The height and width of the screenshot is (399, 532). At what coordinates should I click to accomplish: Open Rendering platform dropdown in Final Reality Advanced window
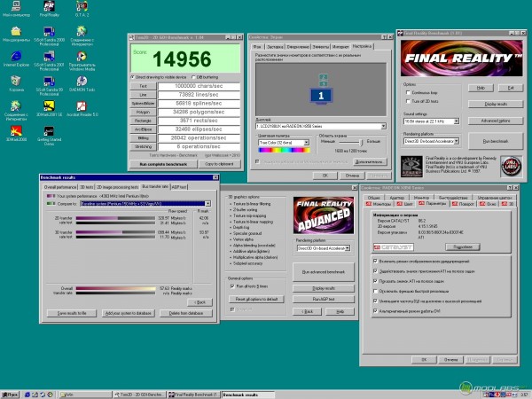tap(348, 248)
